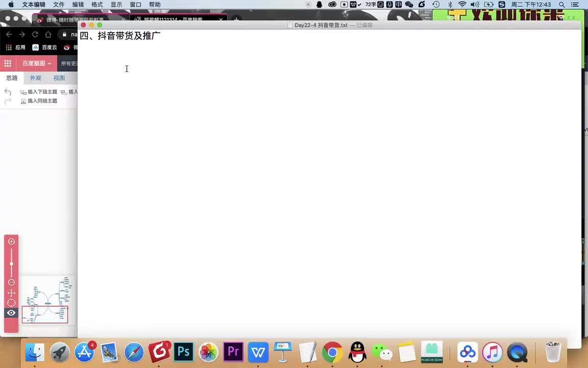Open WeChat from the Dock
Screen dimensions: 588x368
pyautogui.click(x=382, y=352)
